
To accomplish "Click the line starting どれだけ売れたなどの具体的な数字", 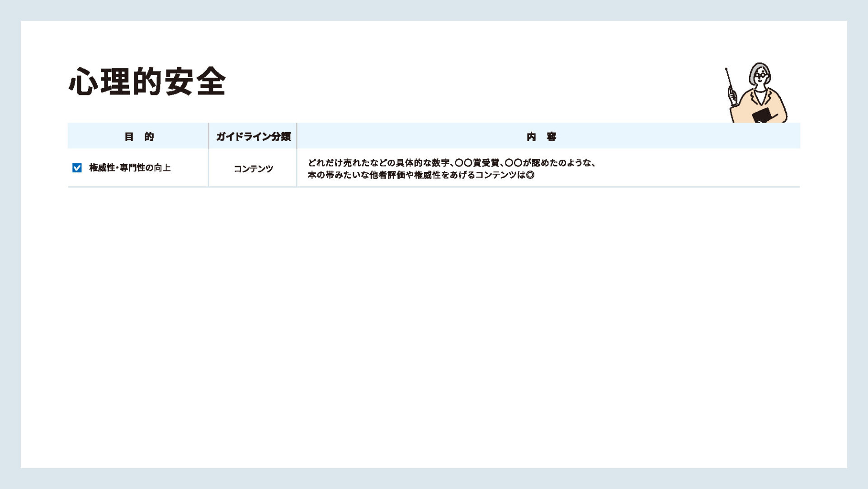I will (x=452, y=163).
